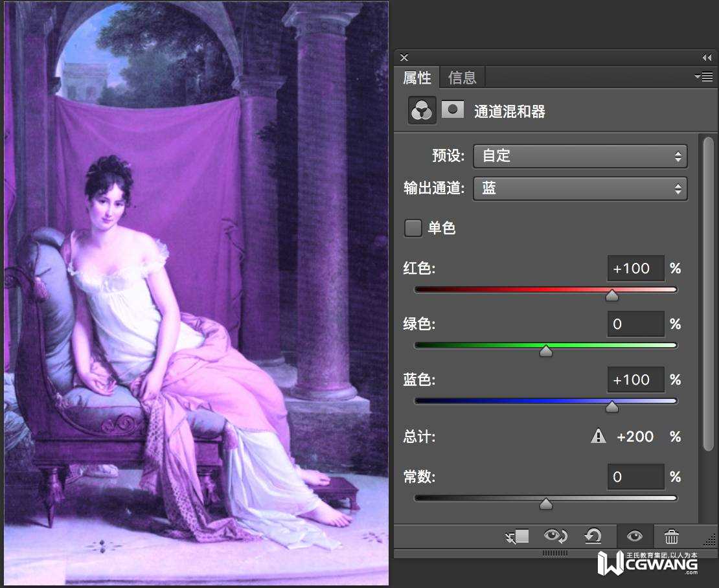This screenshot has height=588, width=719.
Task: Select the layer mask icon
Action: 453,110
